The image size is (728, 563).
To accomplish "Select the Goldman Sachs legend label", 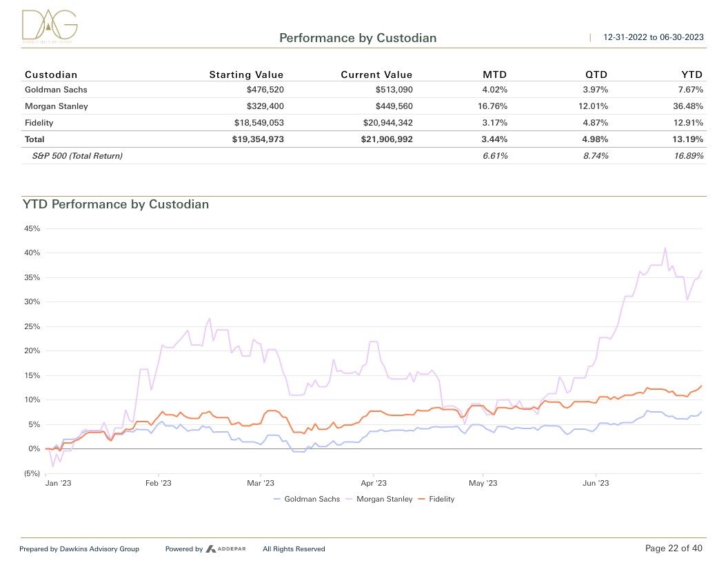I will click(x=312, y=499).
